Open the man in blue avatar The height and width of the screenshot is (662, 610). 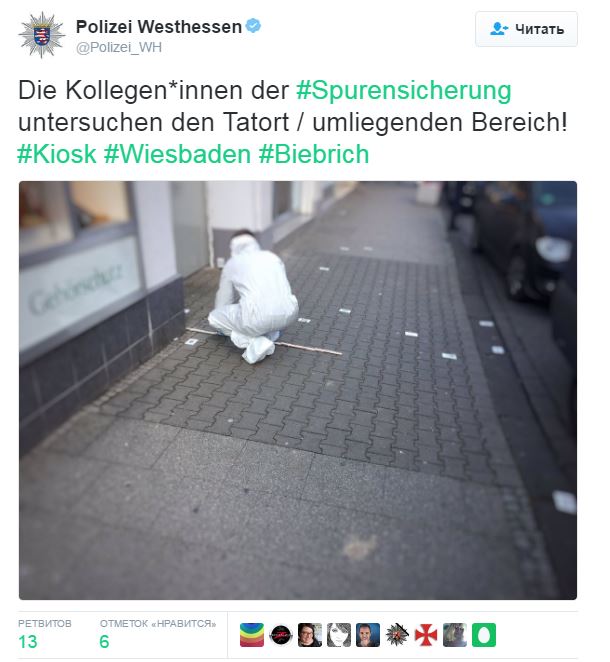(x=368, y=635)
